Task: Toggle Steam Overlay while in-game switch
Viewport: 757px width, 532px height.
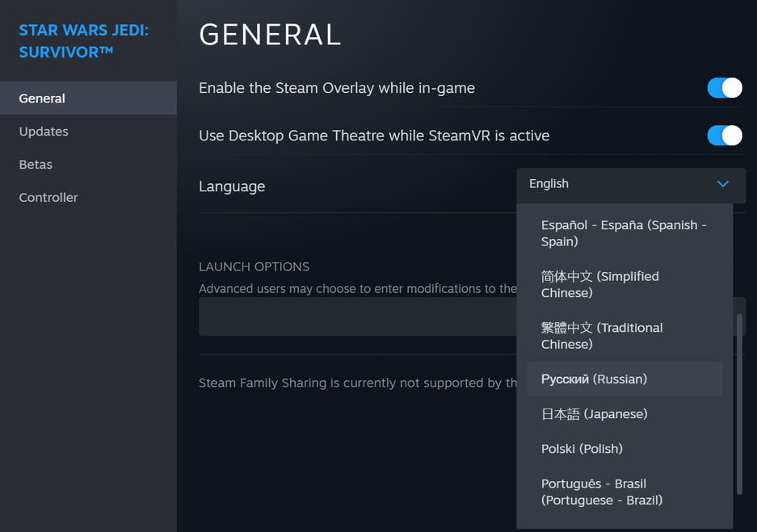Action: (x=724, y=88)
